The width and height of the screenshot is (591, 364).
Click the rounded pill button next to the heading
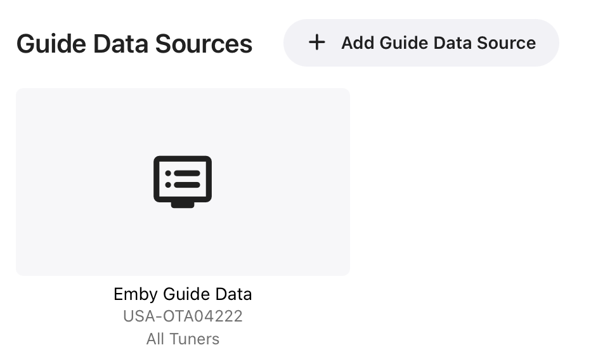point(421,42)
